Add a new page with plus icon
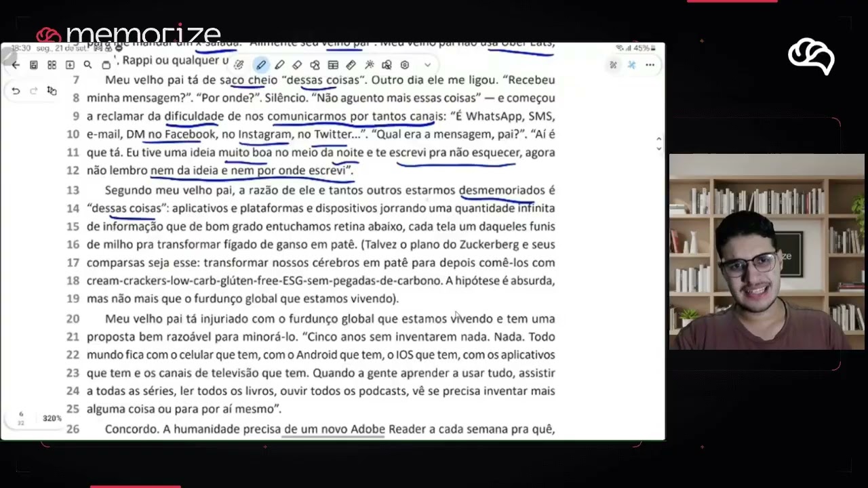 click(70, 65)
